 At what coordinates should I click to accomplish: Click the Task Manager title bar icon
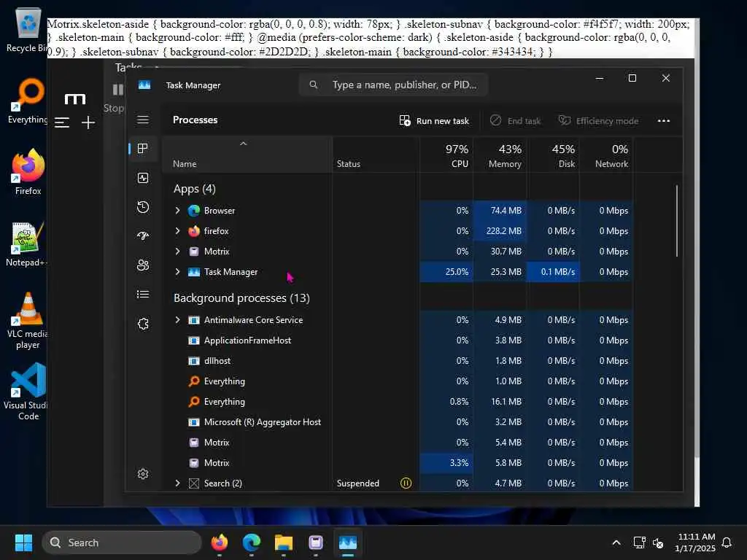tap(144, 85)
